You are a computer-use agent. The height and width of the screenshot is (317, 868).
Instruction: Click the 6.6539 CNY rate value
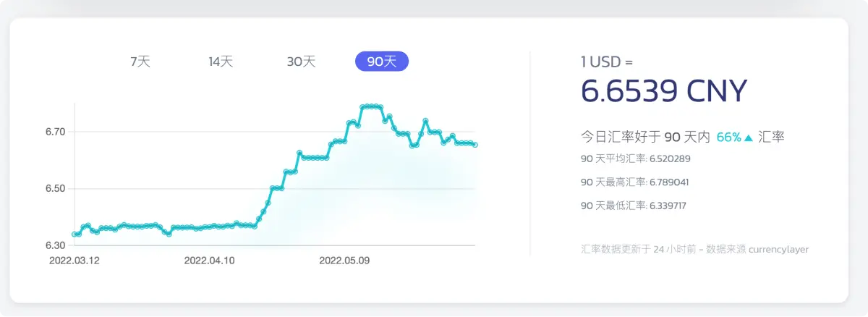(663, 91)
